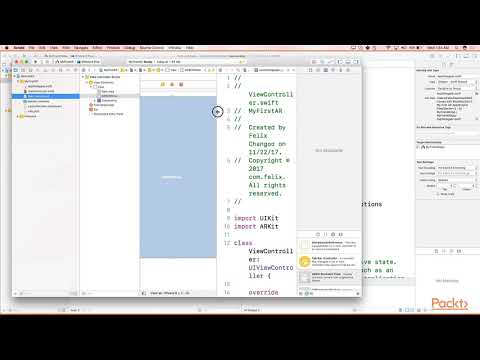Select LaunchScreen.storyboard in the project navigator
This screenshot has width=480, height=360.
pyautogui.click(x=44, y=106)
